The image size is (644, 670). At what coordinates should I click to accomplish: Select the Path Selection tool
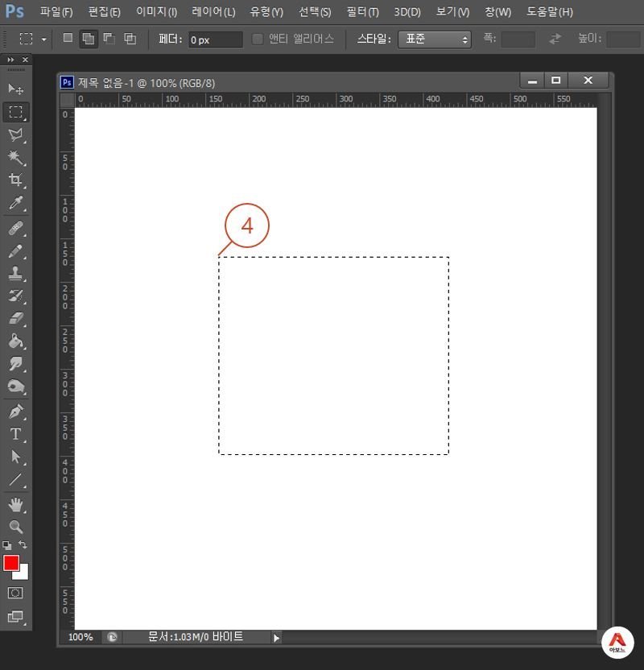point(16,457)
